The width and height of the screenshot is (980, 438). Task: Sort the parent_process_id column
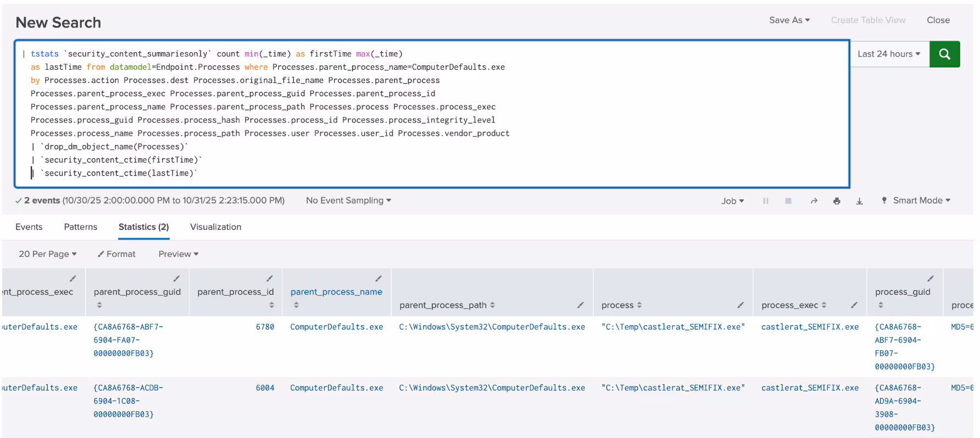click(x=271, y=305)
